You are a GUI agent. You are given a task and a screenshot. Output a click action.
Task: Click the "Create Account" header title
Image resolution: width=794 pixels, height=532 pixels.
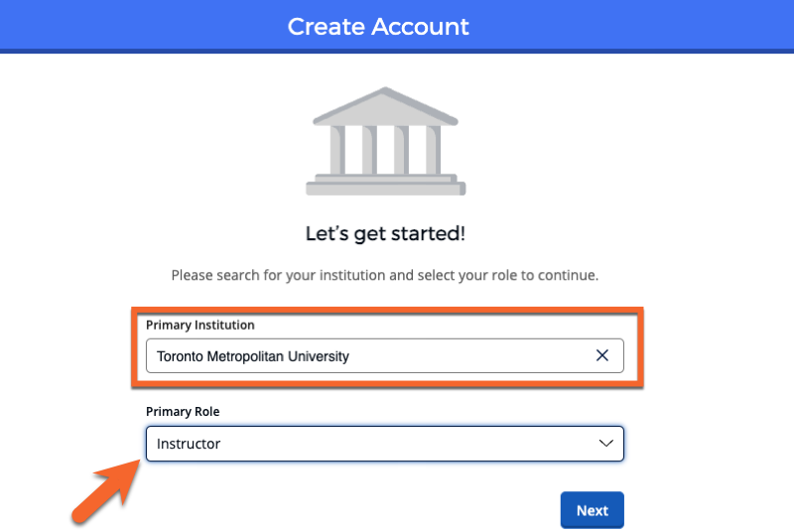tap(378, 27)
